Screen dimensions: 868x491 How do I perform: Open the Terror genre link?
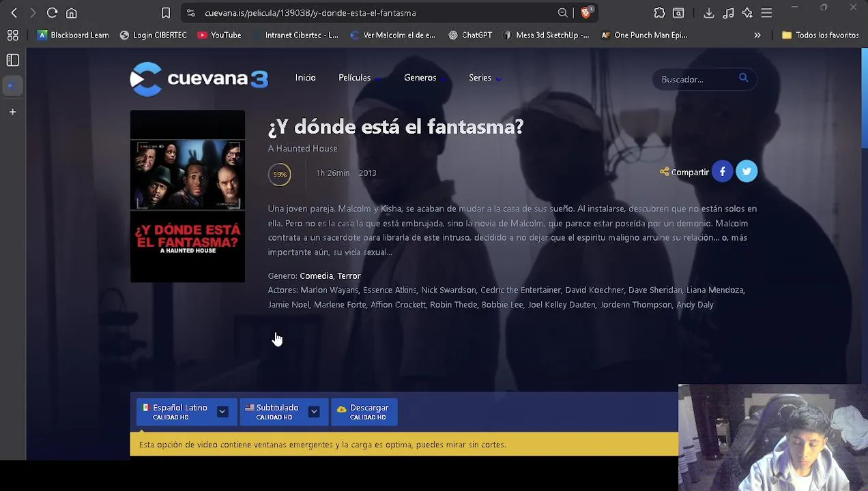349,276
